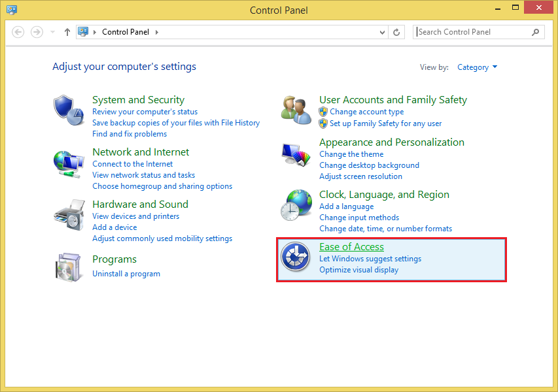Screen dimensions: 558x392
Task: Open Clock, Language, and Region category
Action: click(x=384, y=195)
